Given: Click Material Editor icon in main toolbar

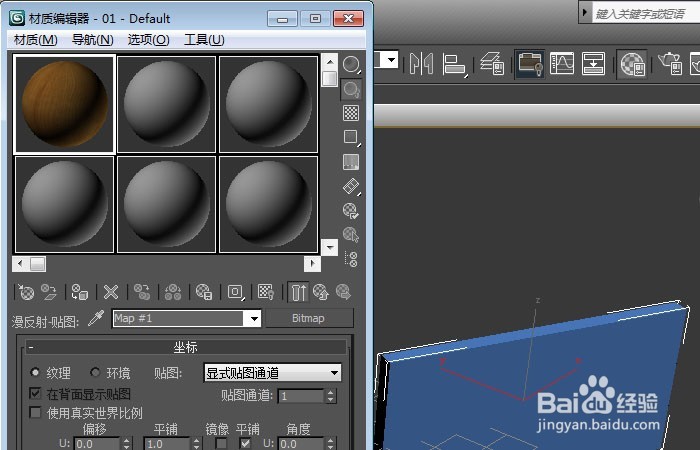Looking at the screenshot, I should [633, 64].
